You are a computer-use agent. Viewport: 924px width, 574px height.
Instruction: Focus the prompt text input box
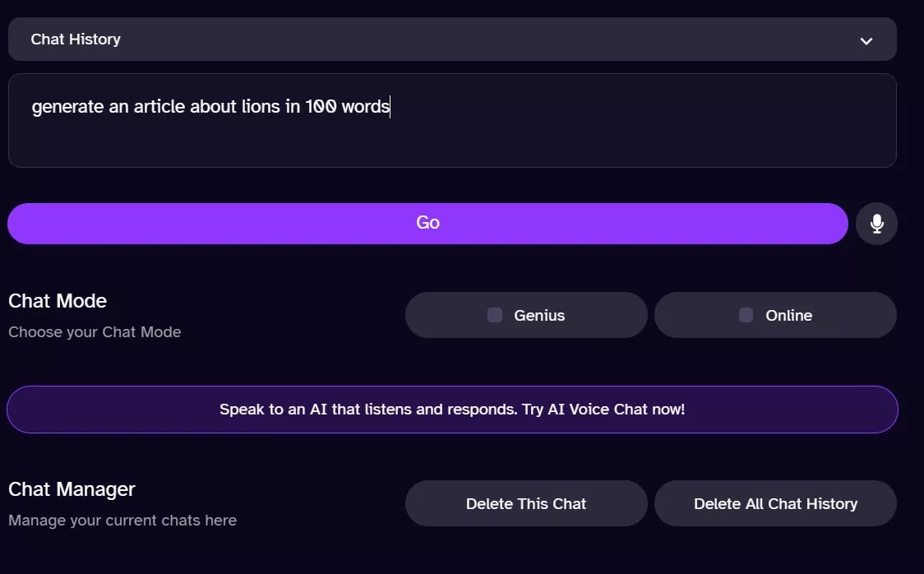(452, 120)
